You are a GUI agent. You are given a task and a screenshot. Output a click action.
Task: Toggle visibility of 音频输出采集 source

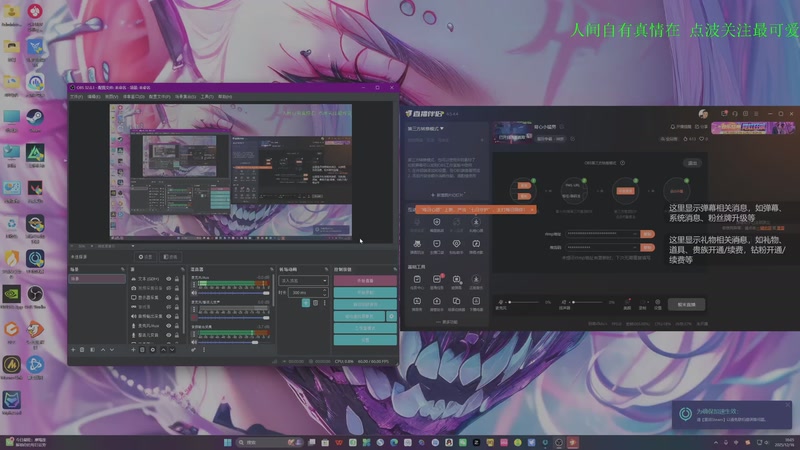[x=169, y=316]
